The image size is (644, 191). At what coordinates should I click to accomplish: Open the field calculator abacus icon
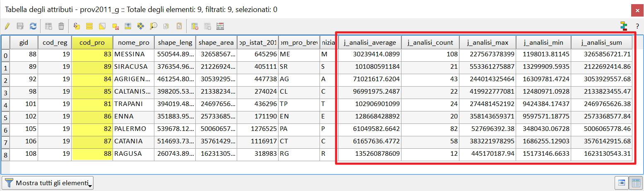pos(220,26)
